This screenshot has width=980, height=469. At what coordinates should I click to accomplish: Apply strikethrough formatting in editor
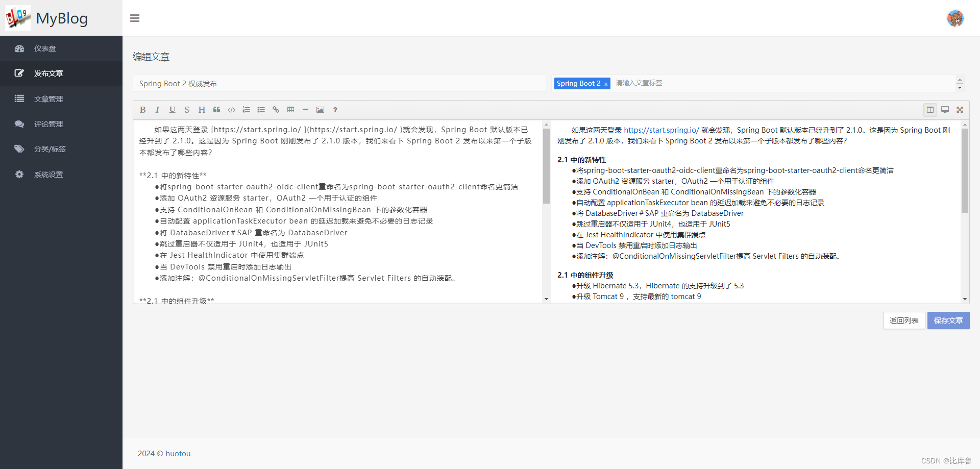point(187,110)
